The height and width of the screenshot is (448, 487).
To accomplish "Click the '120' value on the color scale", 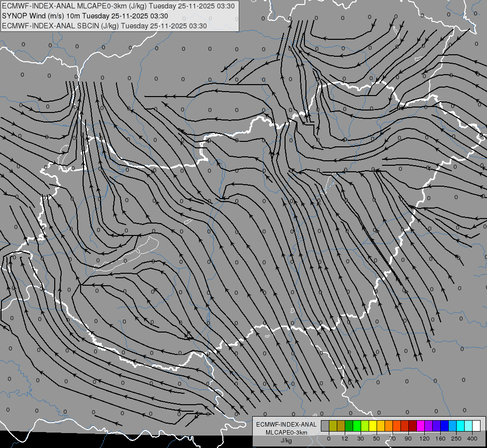I will (424, 439).
